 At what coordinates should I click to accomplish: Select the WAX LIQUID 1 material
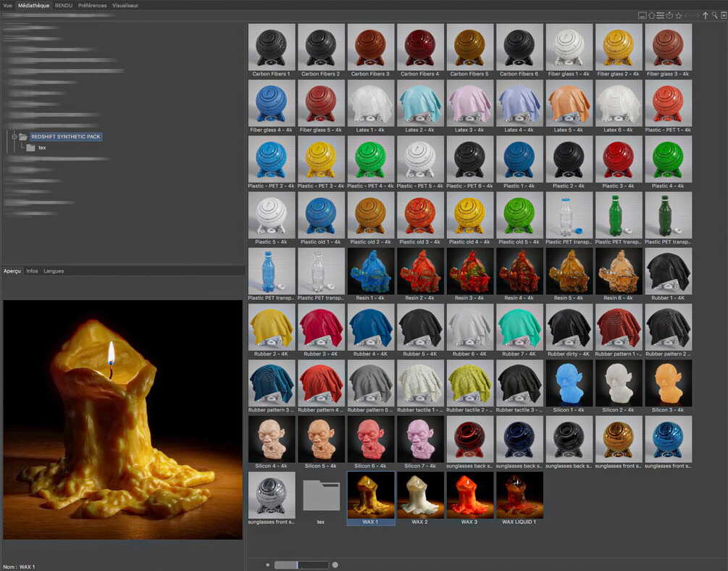(x=519, y=499)
